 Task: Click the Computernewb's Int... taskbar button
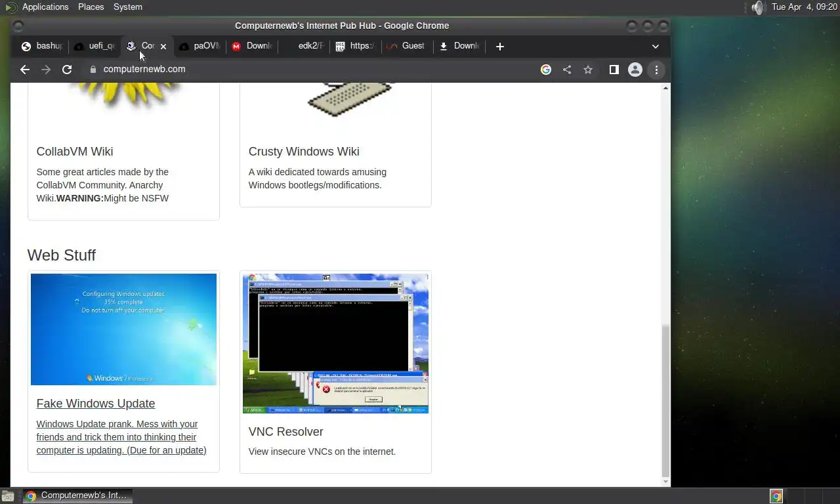(77, 495)
